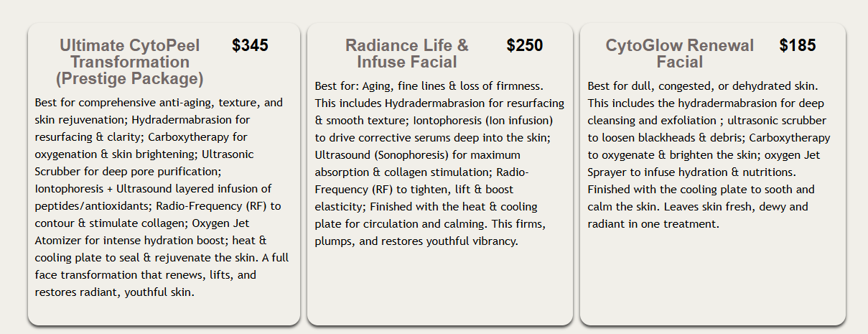Image resolution: width=868 pixels, height=334 pixels.
Task: Click the $345 price label
Action: [250, 46]
